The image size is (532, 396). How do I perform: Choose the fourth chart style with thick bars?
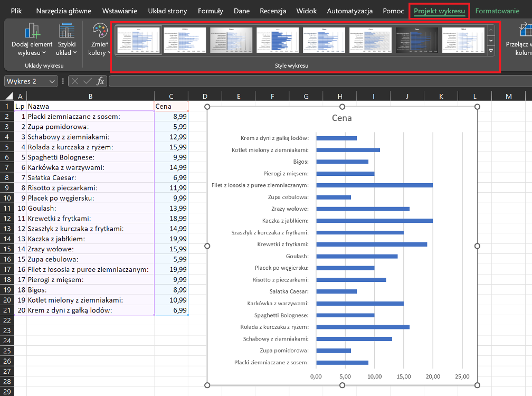point(277,41)
